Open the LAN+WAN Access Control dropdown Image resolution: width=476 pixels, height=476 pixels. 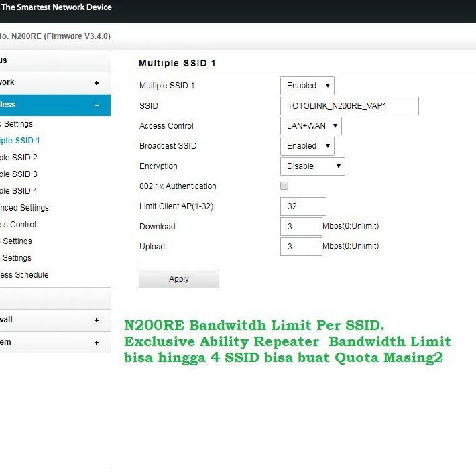(310, 126)
